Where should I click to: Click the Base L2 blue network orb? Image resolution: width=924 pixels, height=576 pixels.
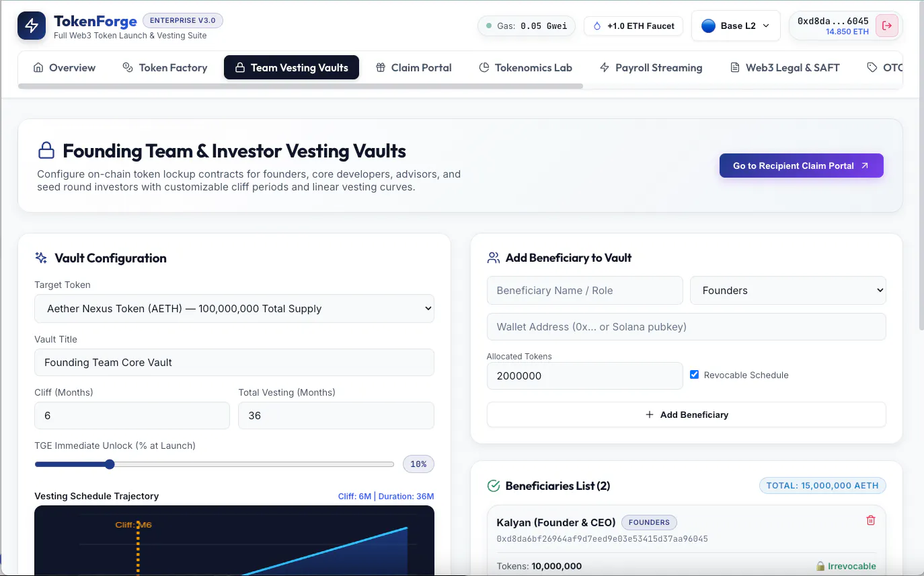point(708,26)
